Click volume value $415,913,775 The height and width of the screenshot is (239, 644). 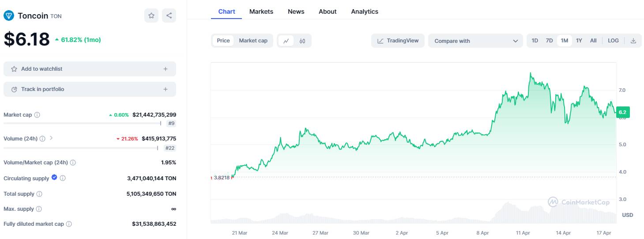[159, 139]
